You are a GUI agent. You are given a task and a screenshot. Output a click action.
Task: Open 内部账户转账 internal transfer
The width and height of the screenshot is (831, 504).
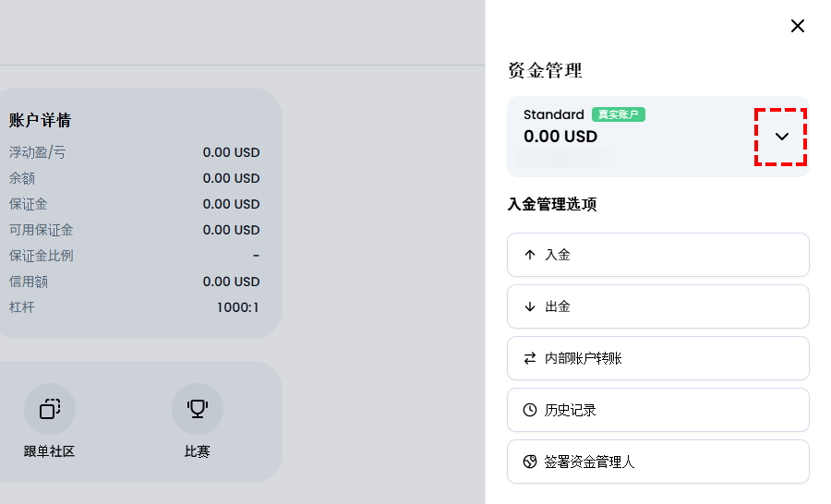pyautogui.click(x=657, y=358)
